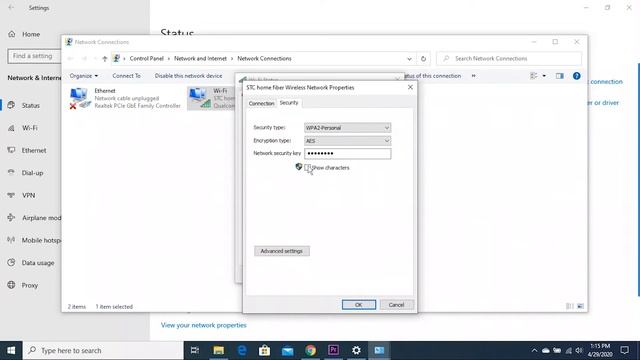This screenshot has width=640, height=360.
Task: Open Network Connections help icon
Action: (x=576, y=76)
